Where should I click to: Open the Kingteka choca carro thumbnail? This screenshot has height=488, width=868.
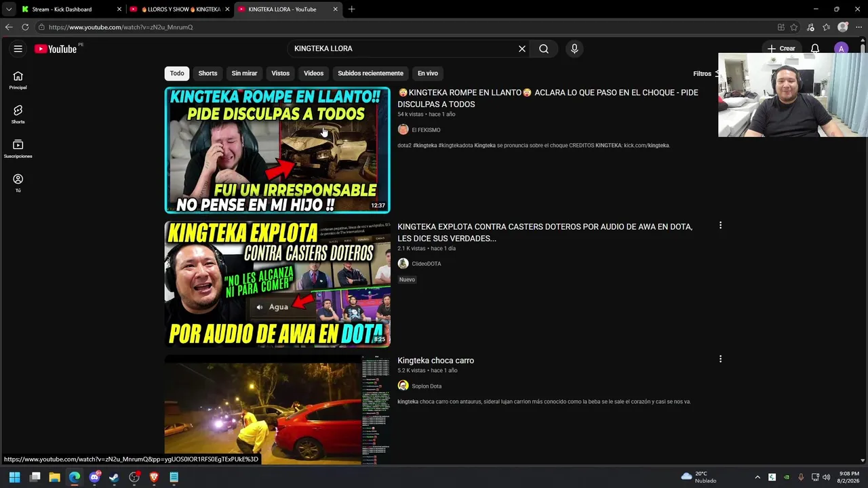(277, 409)
